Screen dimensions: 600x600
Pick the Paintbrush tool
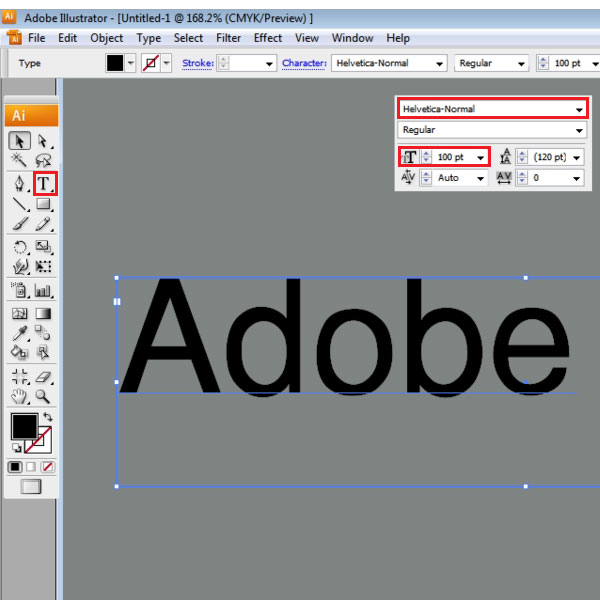pyautogui.click(x=20, y=223)
